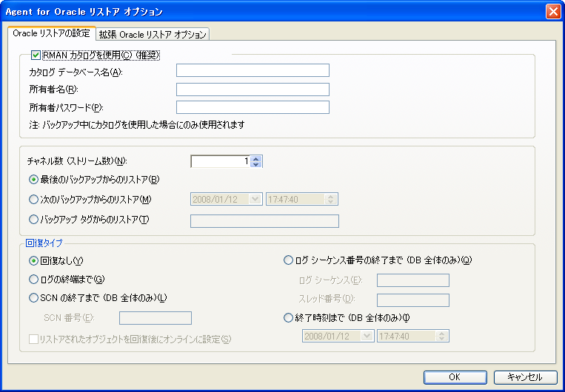Click SCN 番号 input field
The width and height of the screenshot is (565, 392).
point(156,318)
